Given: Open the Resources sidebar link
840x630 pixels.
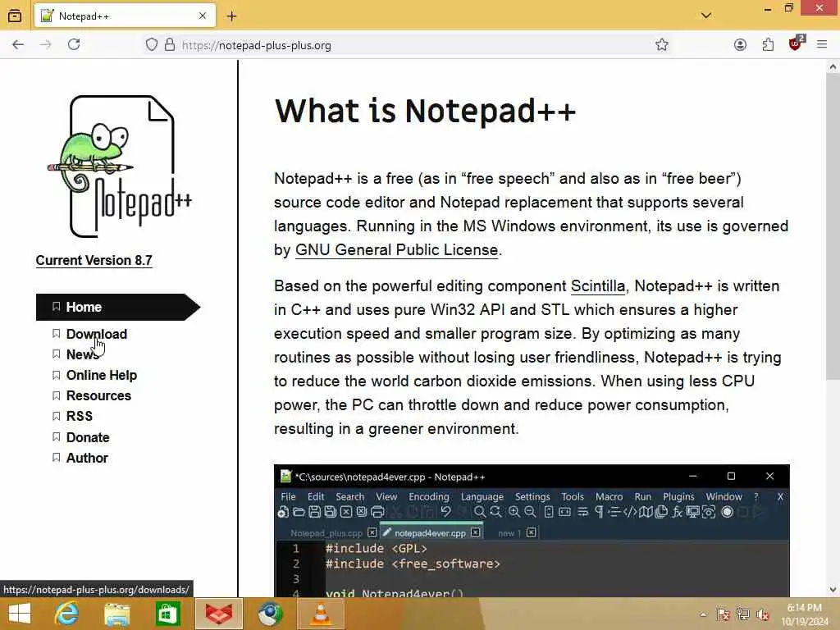Looking at the screenshot, I should coord(98,395).
